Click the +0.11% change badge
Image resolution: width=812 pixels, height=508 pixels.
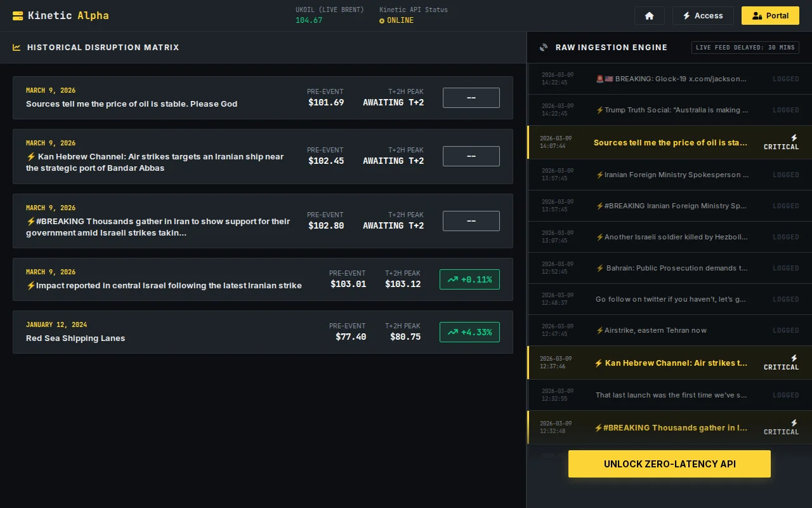pyautogui.click(x=469, y=279)
